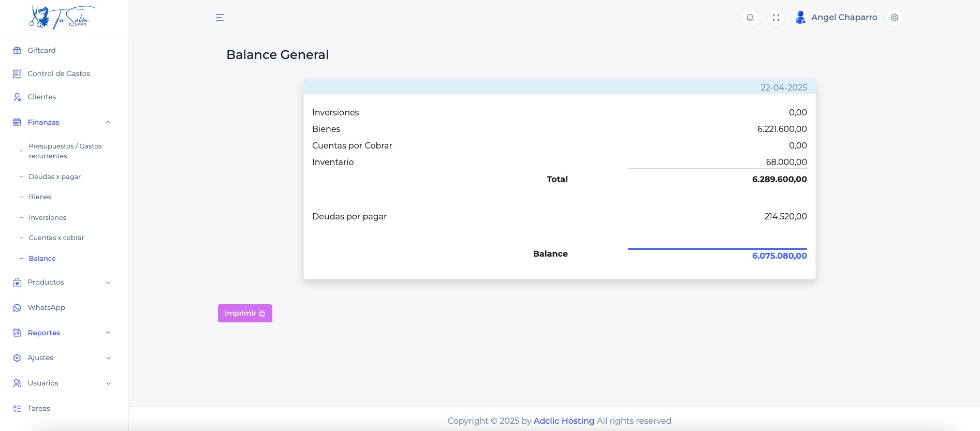Screen dimensions: 980x431
Task: Expand the Productos menu chevron
Action: tap(108, 283)
